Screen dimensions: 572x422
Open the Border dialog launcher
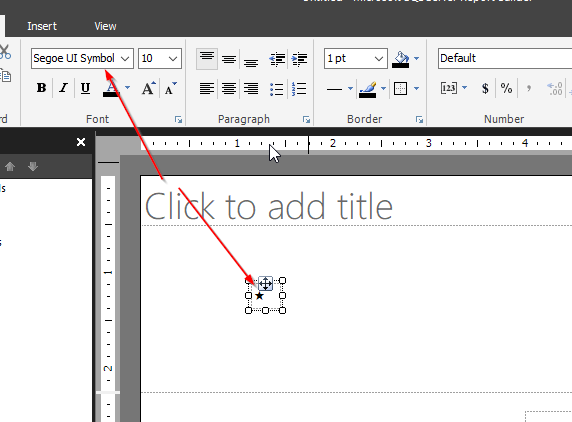tap(420, 120)
